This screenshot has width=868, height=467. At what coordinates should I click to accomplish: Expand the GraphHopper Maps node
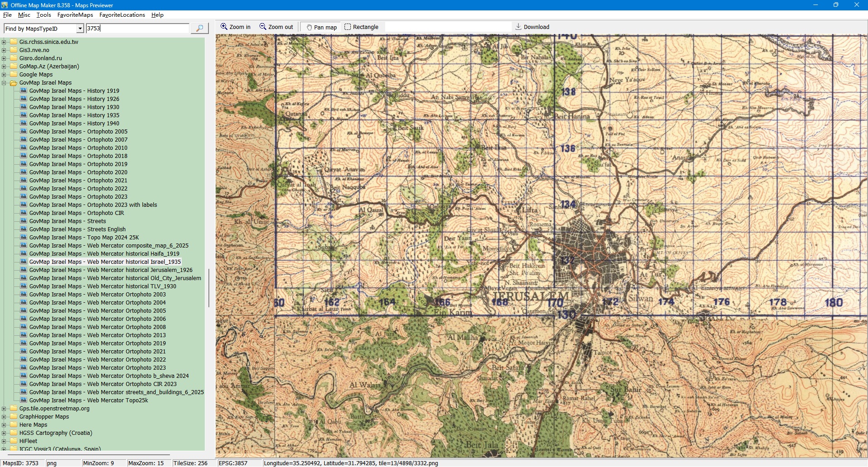pyautogui.click(x=4, y=417)
